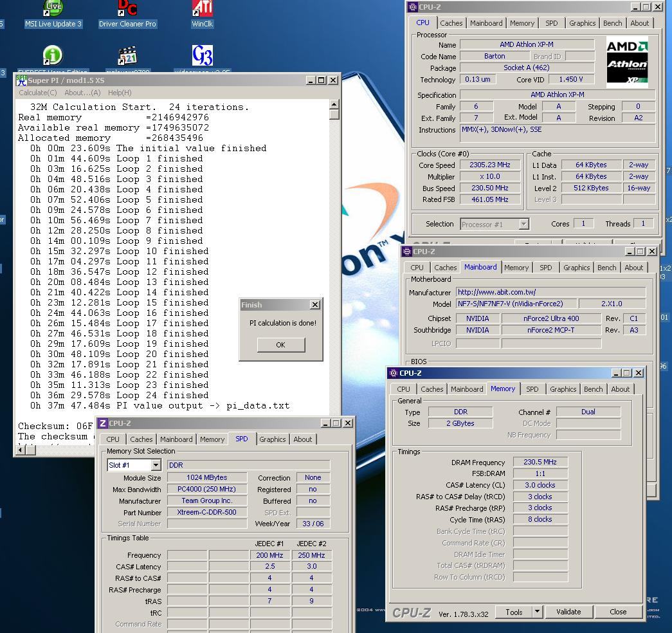Open the Calculate menu in Super PI
The height and width of the screenshot is (633, 672).
click(38, 93)
